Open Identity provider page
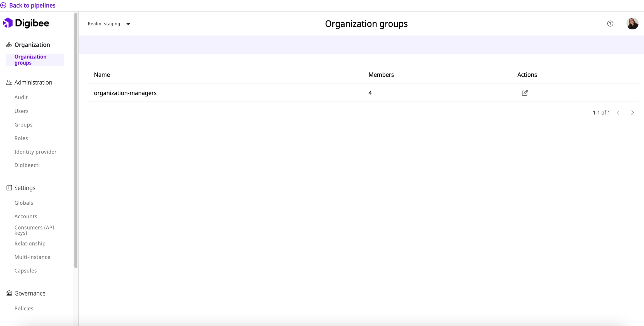This screenshot has width=644, height=326. 35,152
